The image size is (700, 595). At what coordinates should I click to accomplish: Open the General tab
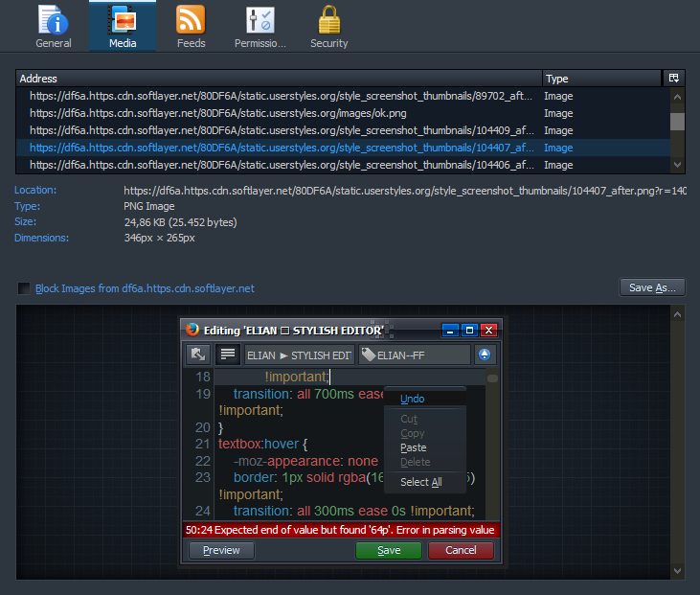[54, 26]
